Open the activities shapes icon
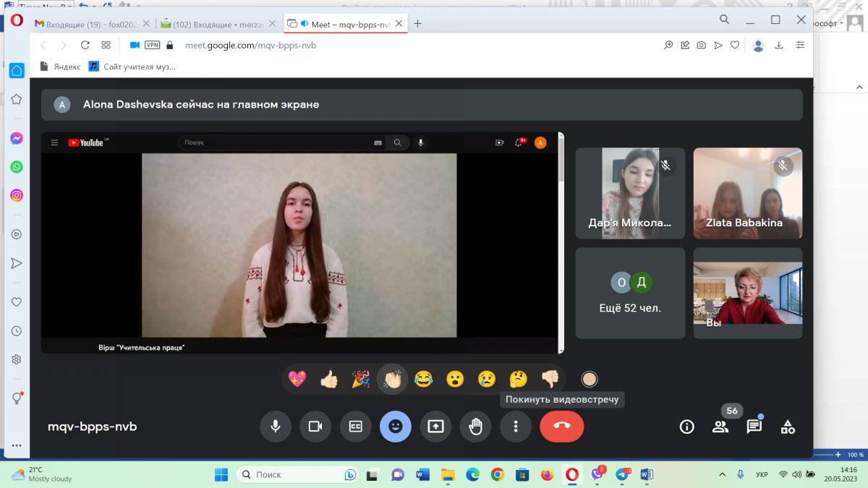This screenshot has height=488, width=868. click(788, 427)
